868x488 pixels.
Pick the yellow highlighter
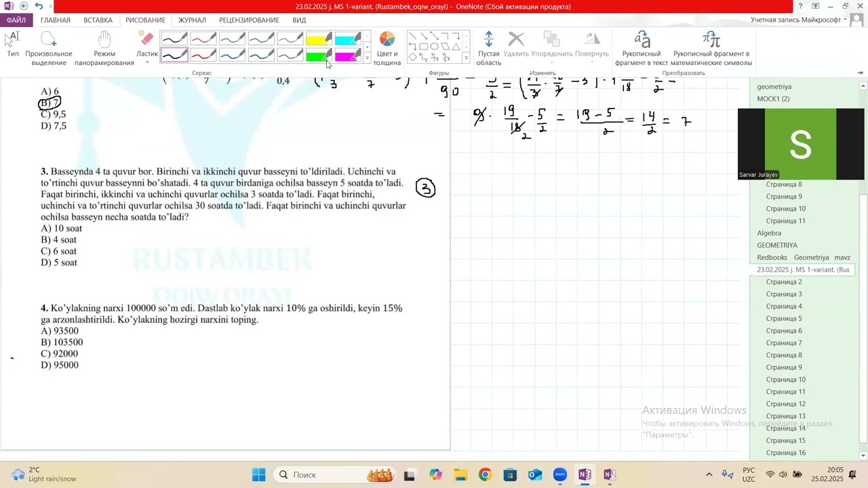click(x=319, y=39)
